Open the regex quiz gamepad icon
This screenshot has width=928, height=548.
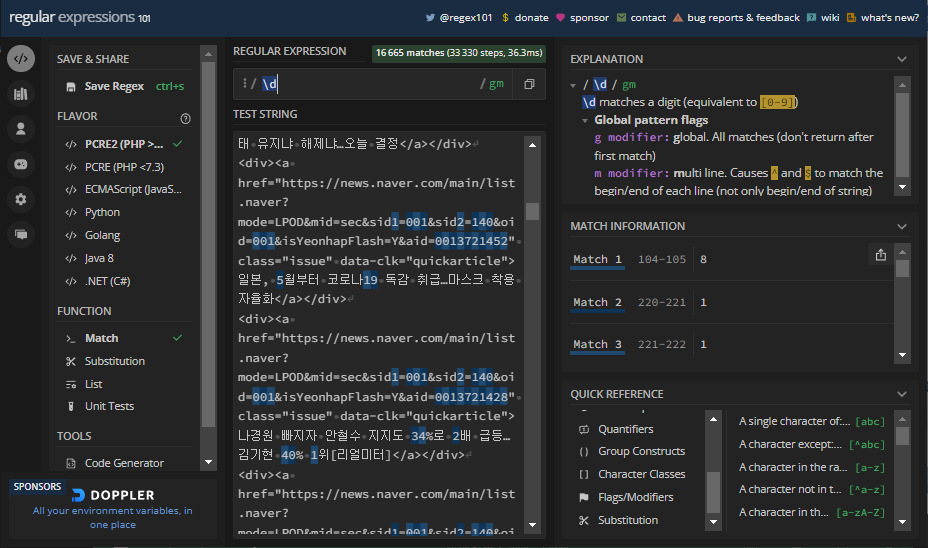21,164
